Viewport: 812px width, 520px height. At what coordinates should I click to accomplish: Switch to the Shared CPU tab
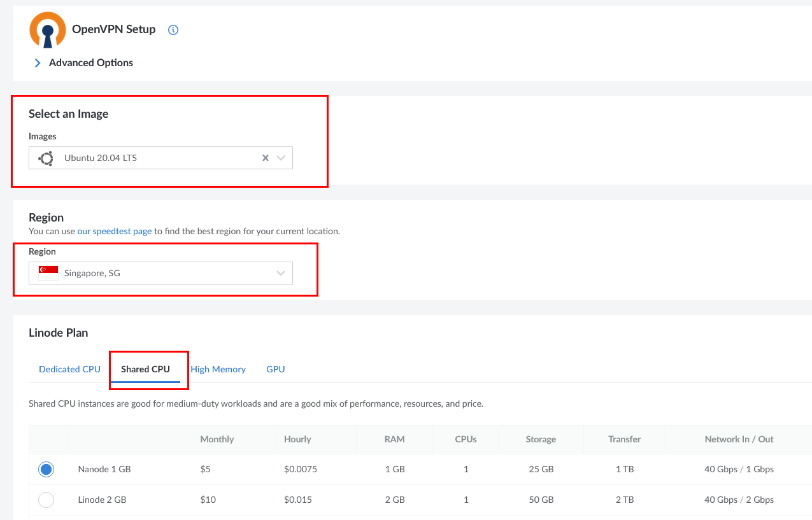[145, 369]
